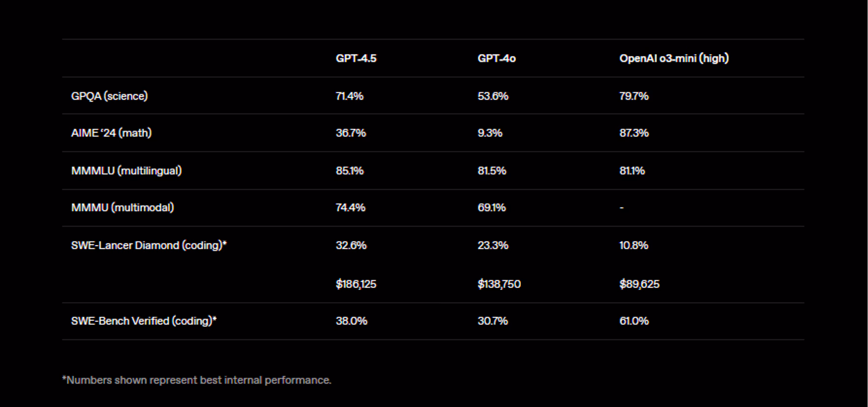
Task: Click the MMMU (multimodal) row label
Action: (122, 207)
